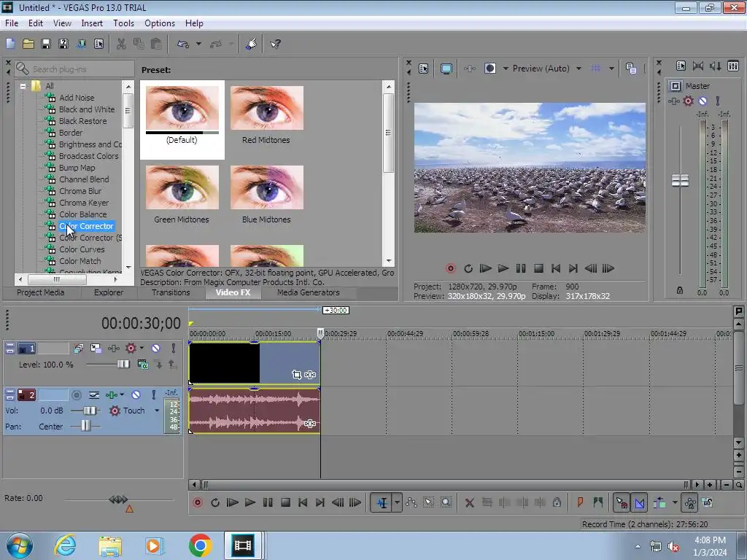
Task: Select the Add Noise plug-in
Action: coord(76,98)
